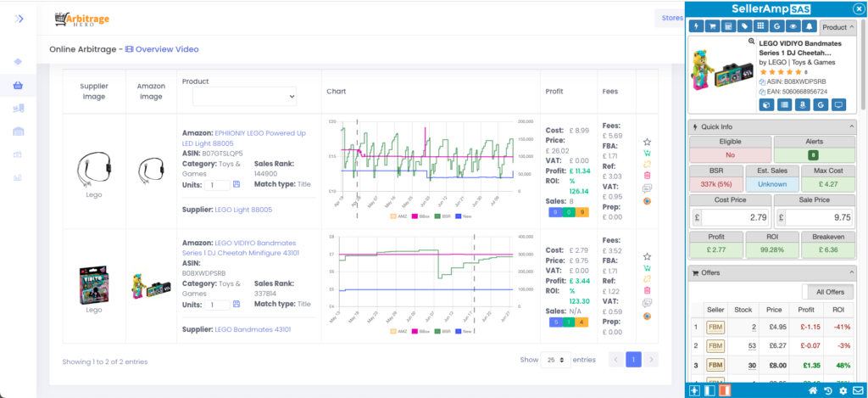Click SellerAmp grid toolbar icon
Screen dimensions: 868x398
pyautogui.click(x=761, y=26)
